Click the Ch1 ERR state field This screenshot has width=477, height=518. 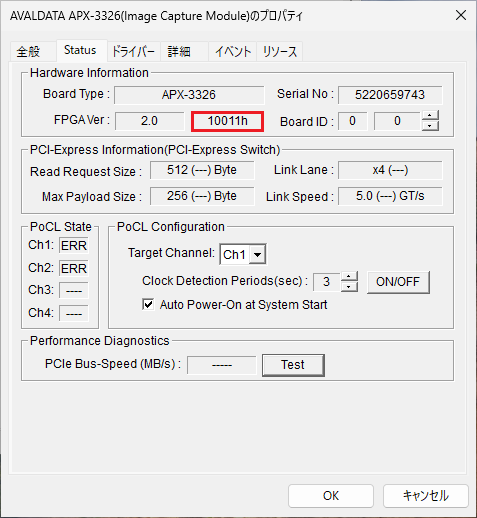74,246
